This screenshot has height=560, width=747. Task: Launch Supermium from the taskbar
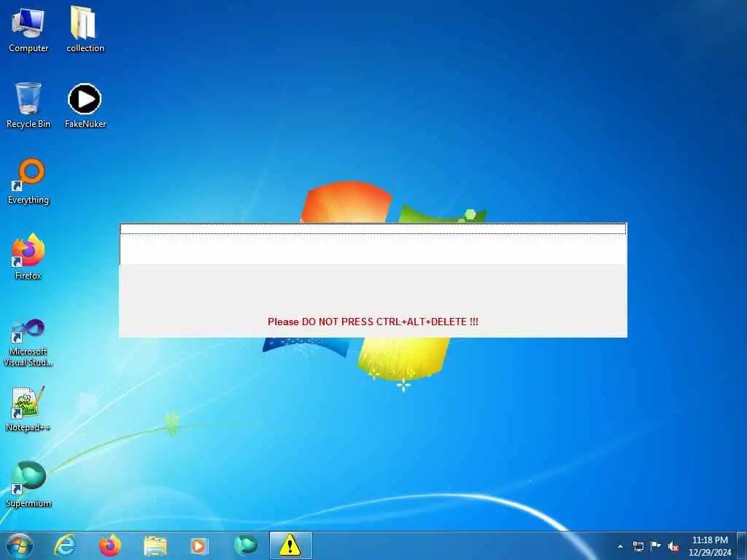point(246,545)
